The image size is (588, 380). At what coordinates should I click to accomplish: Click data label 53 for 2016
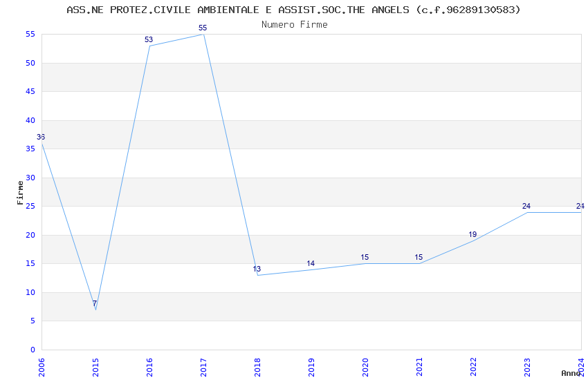coord(149,39)
